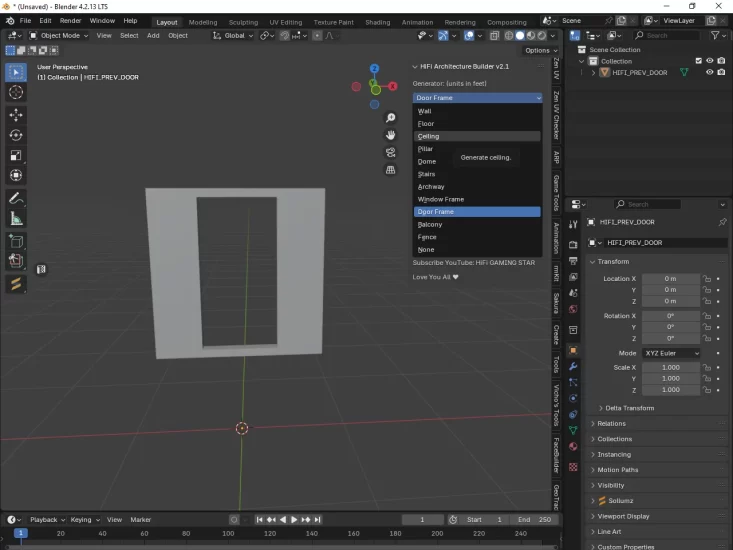Choose Archway from the generator list

pyautogui.click(x=431, y=187)
